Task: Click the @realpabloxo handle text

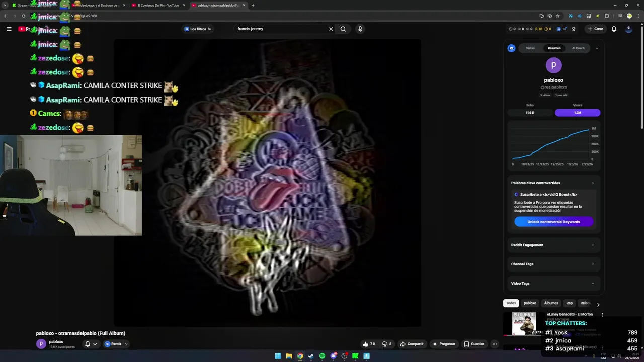Action: [x=553, y=87]
